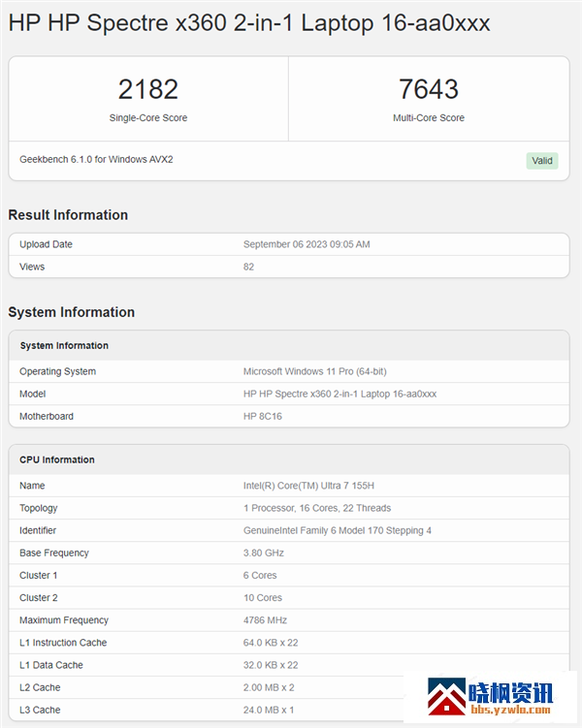Click the 2182 single-core score value
This screenshot has width=582, height=728.
coord(148,88)
